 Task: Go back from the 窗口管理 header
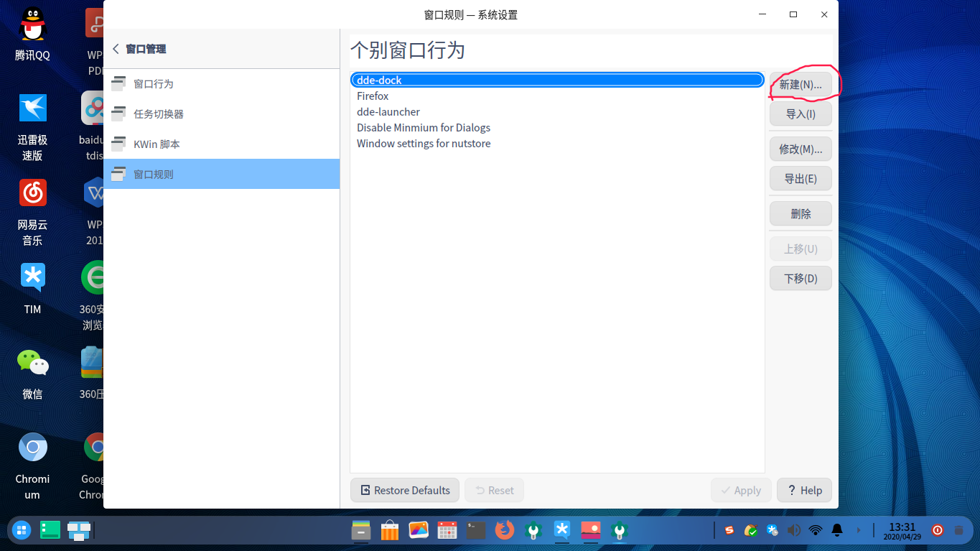click(x=116, y=49)
